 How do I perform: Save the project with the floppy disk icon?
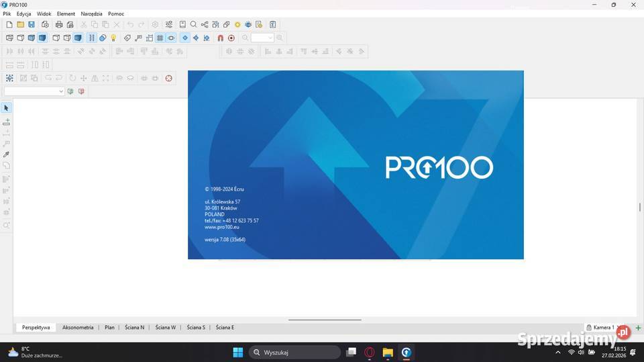(x=32, y=25)
